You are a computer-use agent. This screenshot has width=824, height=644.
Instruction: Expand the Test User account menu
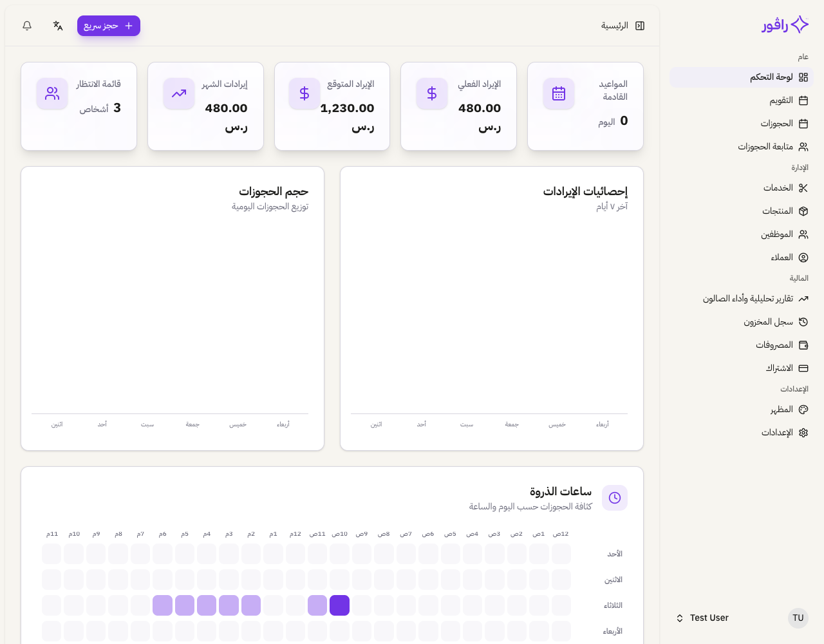680,618
